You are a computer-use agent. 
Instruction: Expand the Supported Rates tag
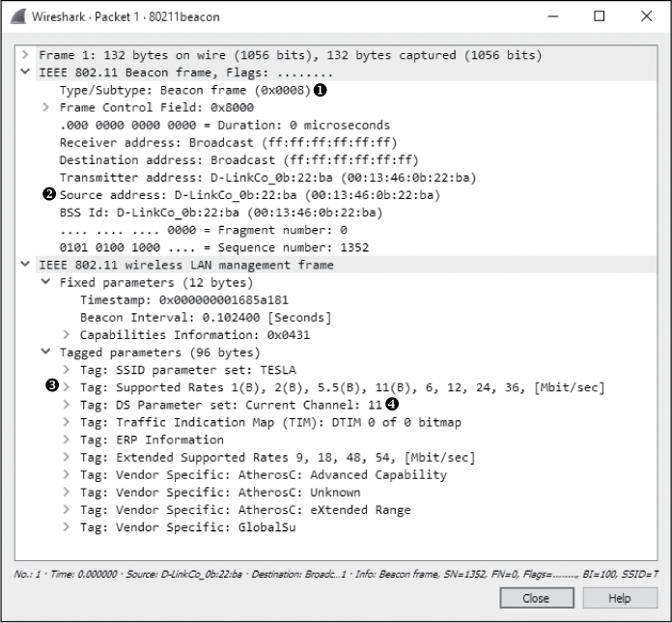66,387
